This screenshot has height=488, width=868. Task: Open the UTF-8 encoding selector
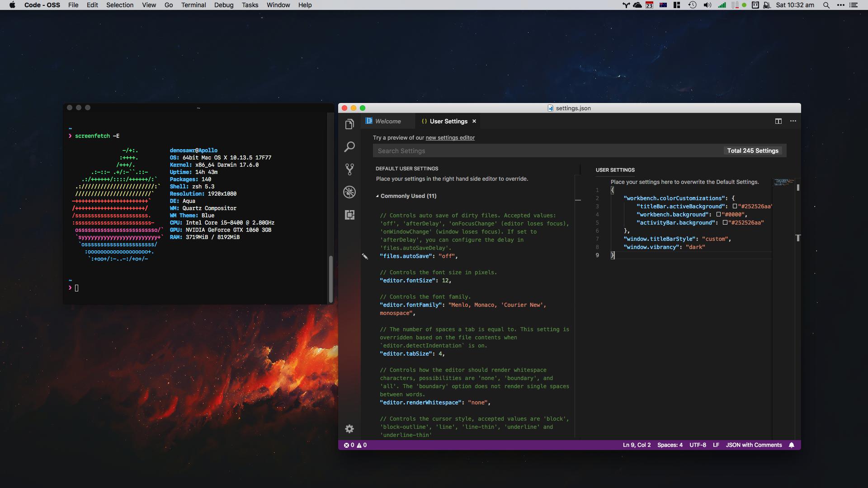(x=698, y=445)
